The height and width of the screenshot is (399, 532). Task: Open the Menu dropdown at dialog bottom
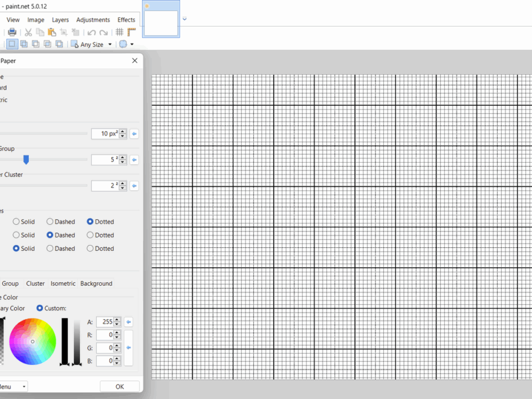pyautogui.click(x=15, y=386)
